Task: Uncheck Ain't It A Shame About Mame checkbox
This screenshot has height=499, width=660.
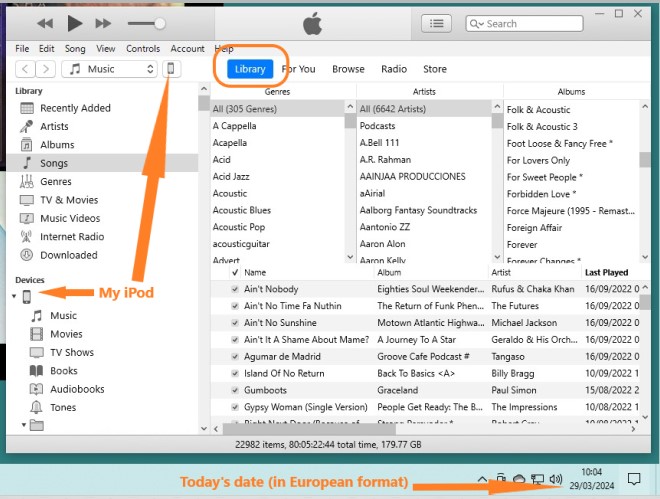Action: coord(235,340)
